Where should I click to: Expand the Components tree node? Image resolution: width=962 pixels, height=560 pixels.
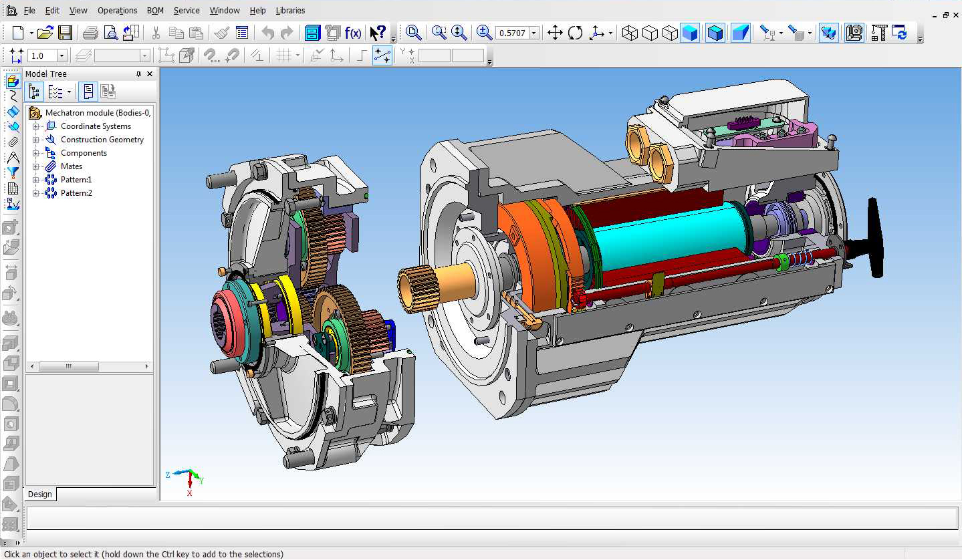pos(36,153)
